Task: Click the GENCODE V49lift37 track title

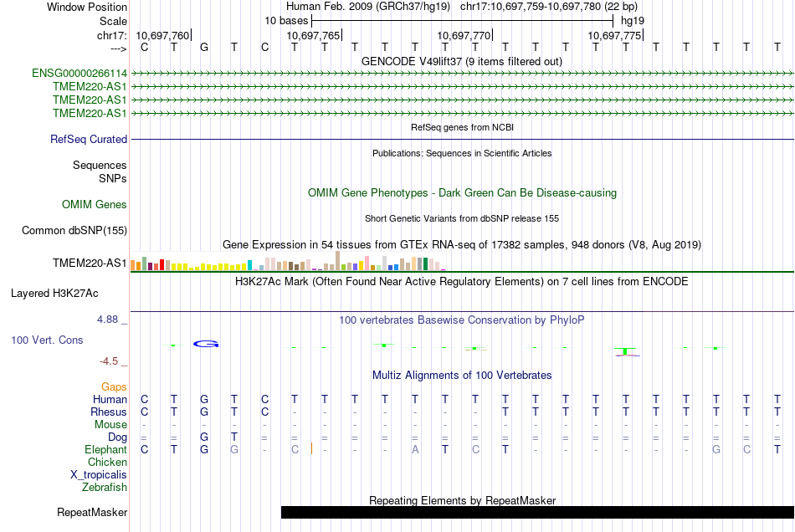Action: [x=462, y=62]
